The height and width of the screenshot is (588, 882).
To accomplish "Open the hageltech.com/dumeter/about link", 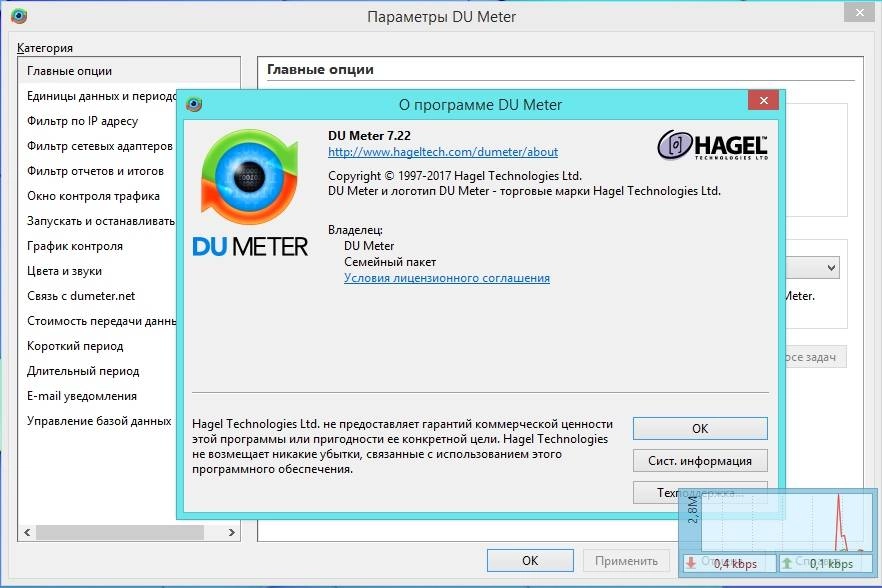I will point(443,152).
